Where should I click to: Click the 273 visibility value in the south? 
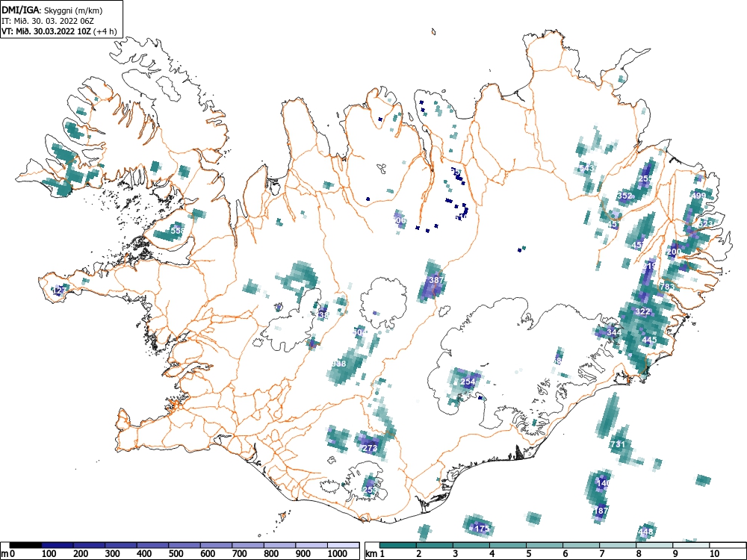[371, 448]
